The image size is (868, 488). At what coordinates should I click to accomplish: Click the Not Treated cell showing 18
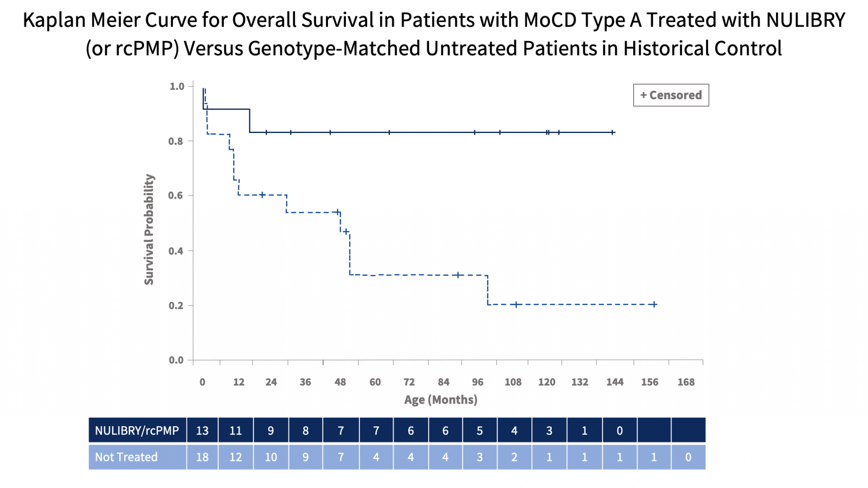point(202,457)
